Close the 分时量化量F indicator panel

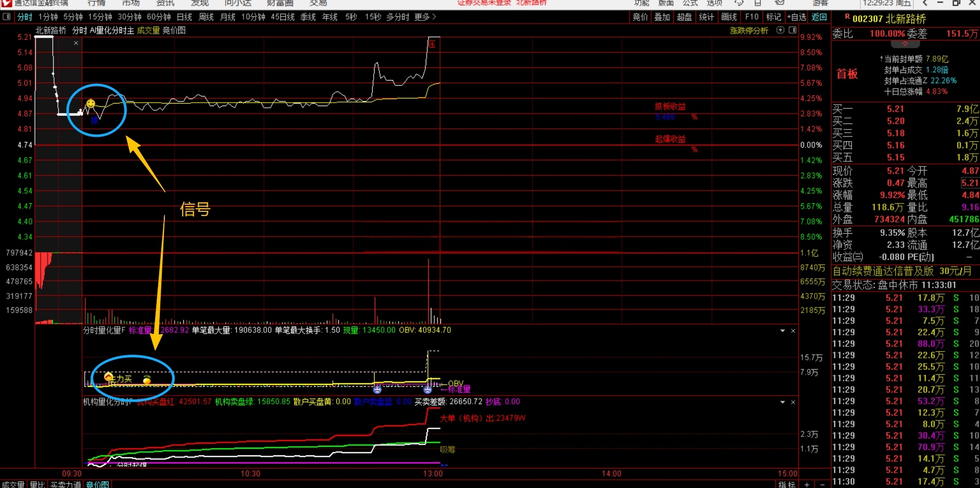(x=793, y=331)
